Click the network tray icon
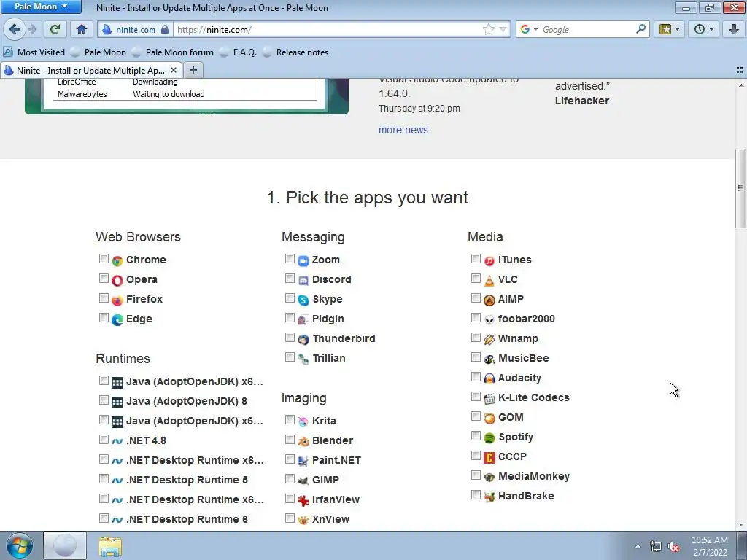The width and height of the screenshot is (747, 560). 656,547
